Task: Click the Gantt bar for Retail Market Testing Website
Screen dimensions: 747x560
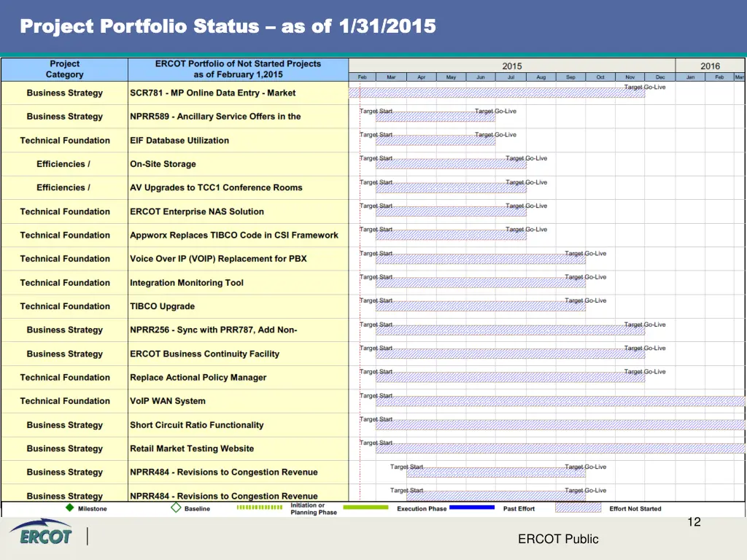Action: 560,448
